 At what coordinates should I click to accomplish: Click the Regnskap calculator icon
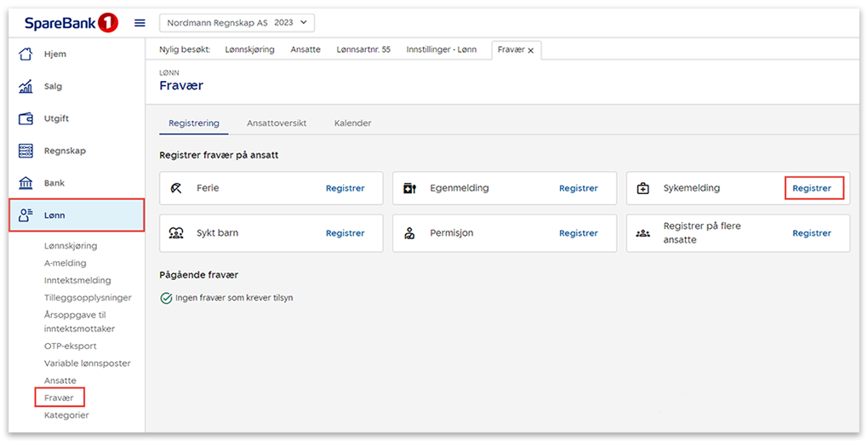[26, 152]
